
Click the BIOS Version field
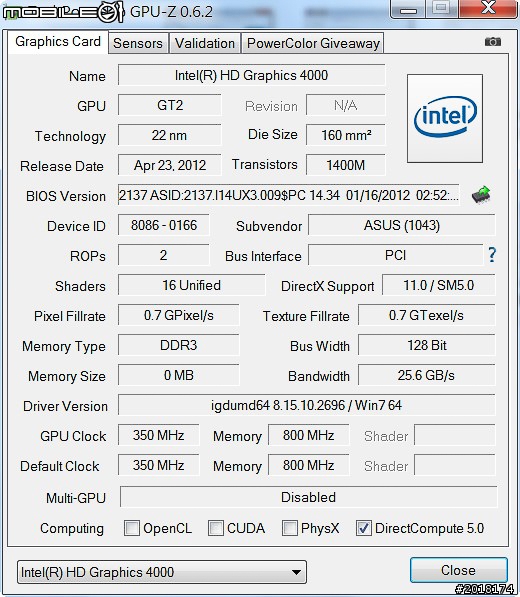coord(289,195)
